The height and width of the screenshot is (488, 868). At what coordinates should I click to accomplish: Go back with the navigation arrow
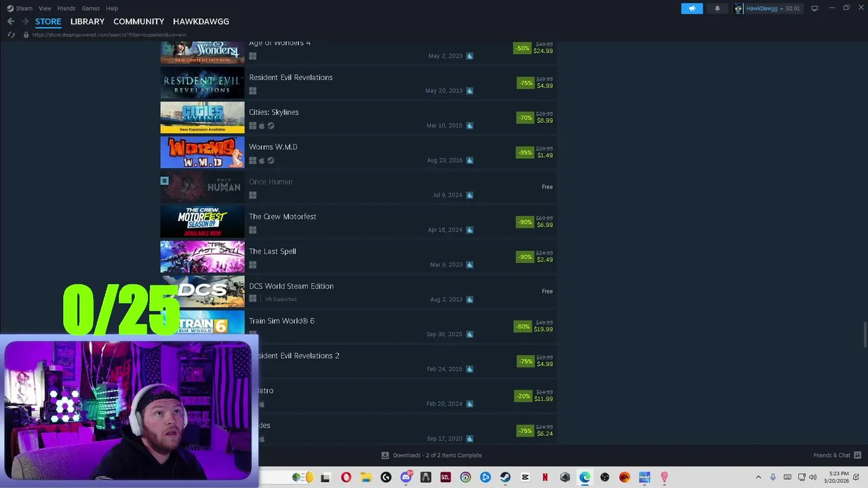click(11, 22)
